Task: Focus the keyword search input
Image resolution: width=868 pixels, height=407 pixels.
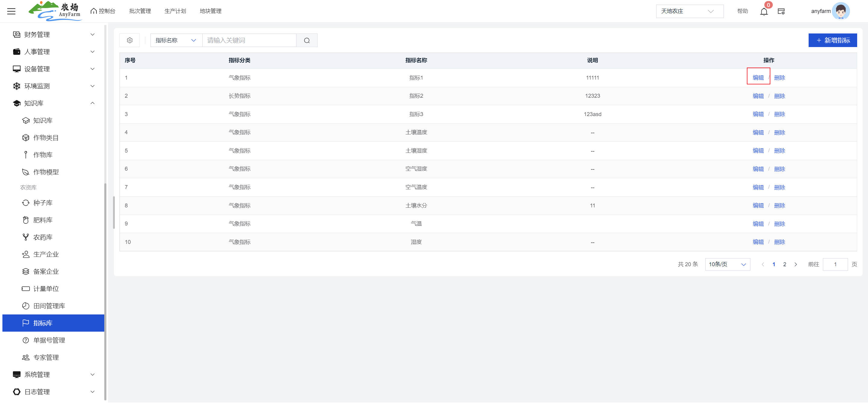Action: pos(249,40)
